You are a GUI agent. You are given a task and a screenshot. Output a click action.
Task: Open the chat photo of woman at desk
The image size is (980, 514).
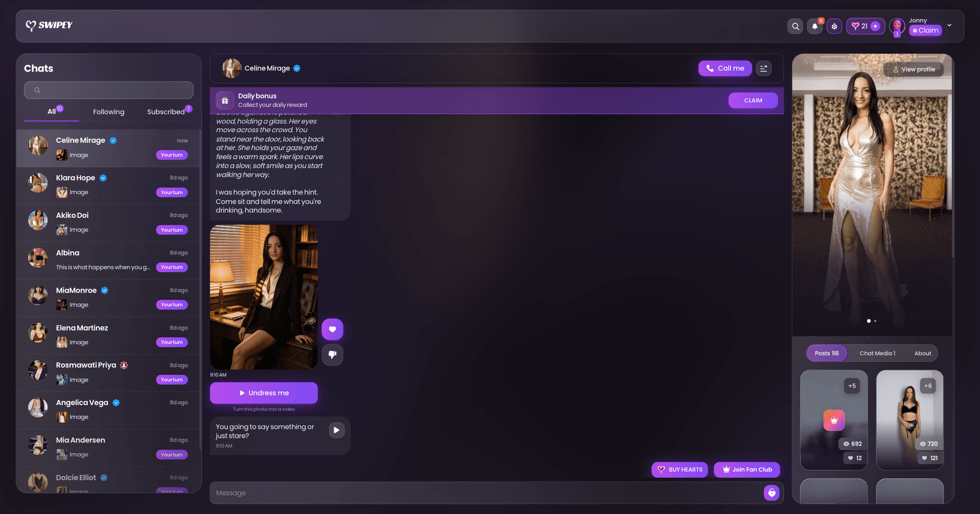[x=264, y=297]
